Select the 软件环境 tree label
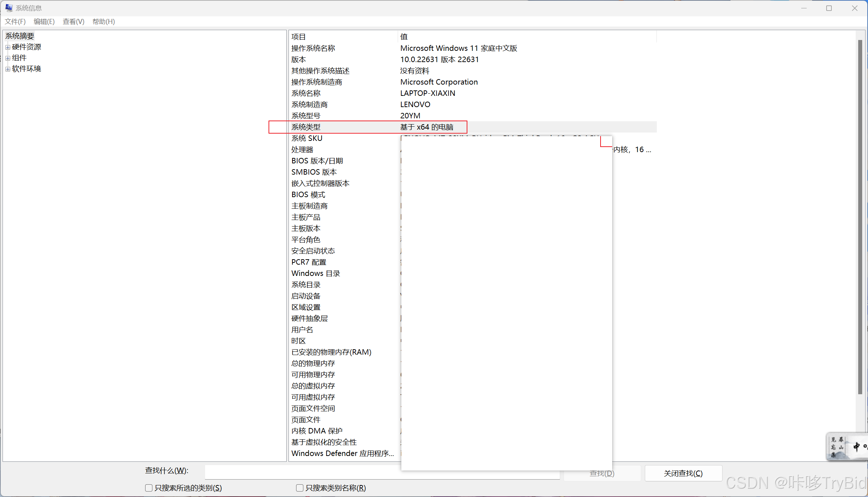868x497 pixels. [26, 69]
